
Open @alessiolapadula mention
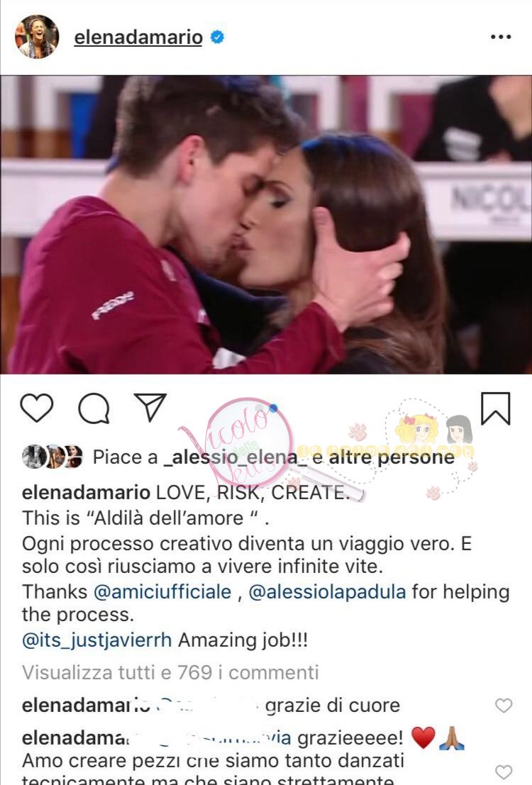click(327, 591)
